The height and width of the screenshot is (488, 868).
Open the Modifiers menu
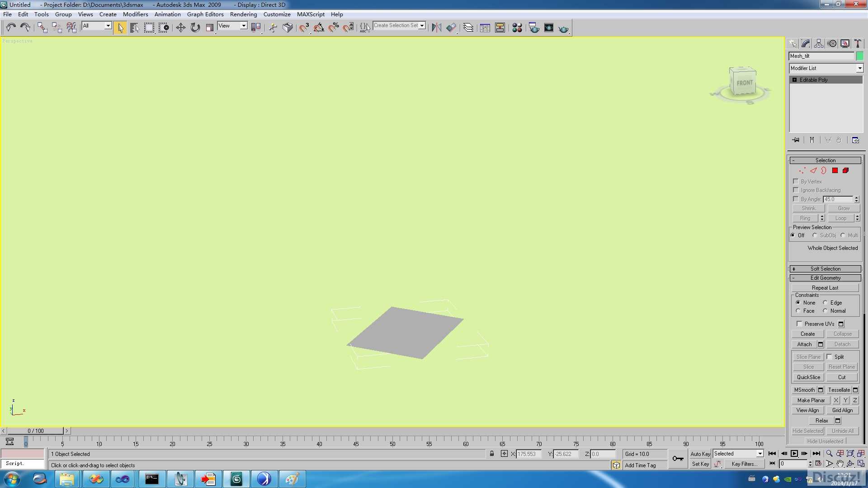(135, 14)
